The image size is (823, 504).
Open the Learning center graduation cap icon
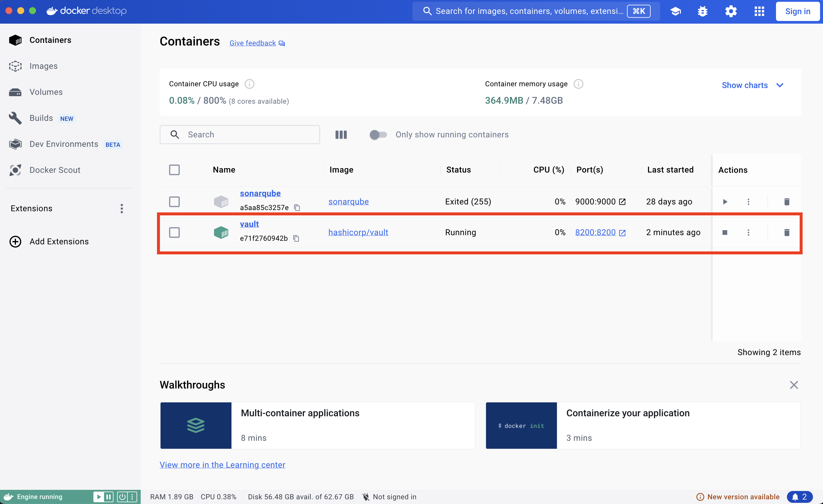(675, 11)
